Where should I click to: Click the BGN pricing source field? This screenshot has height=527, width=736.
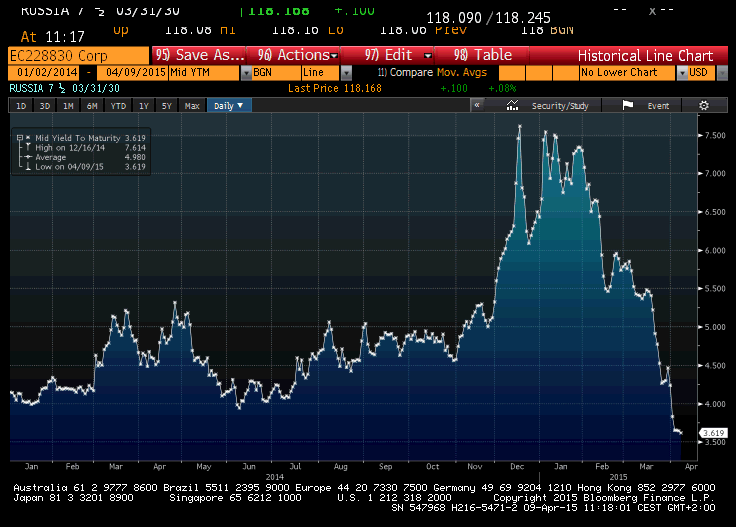click(276, 73)
